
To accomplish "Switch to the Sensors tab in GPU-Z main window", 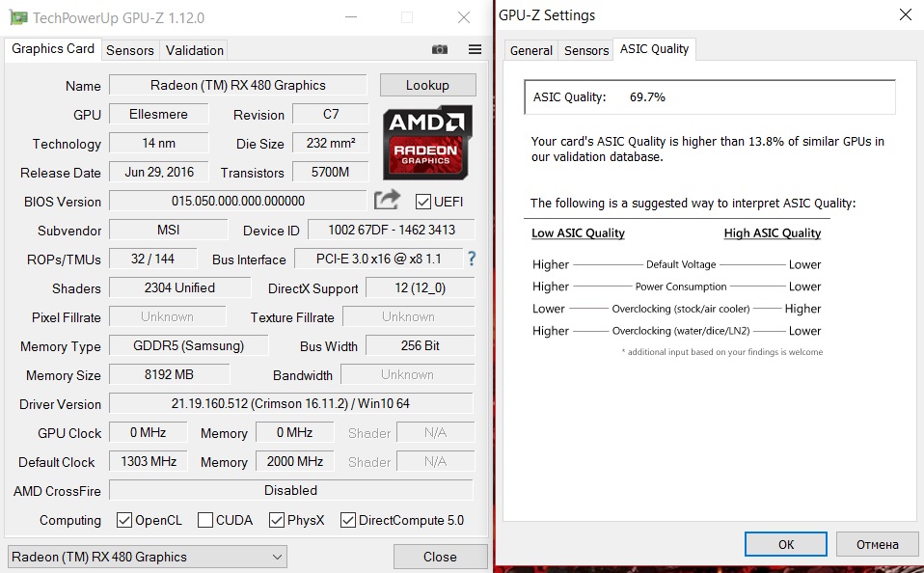I will coord(129,50).
